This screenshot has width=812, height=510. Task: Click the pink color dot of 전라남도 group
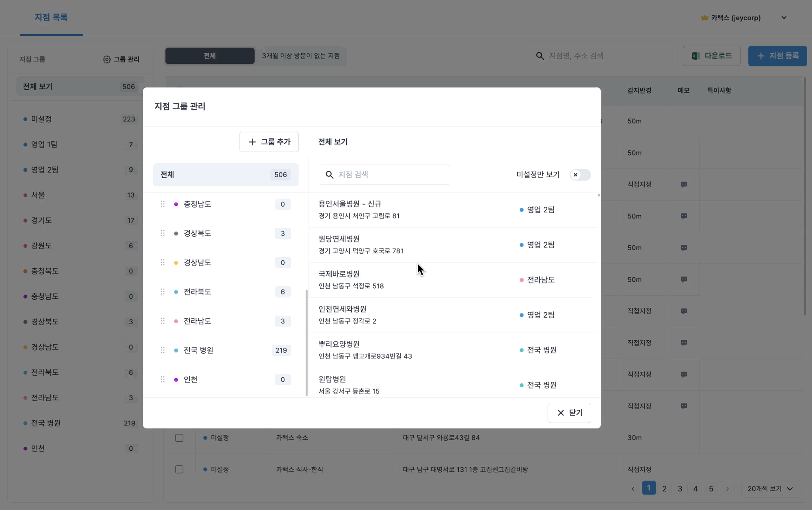176,321
